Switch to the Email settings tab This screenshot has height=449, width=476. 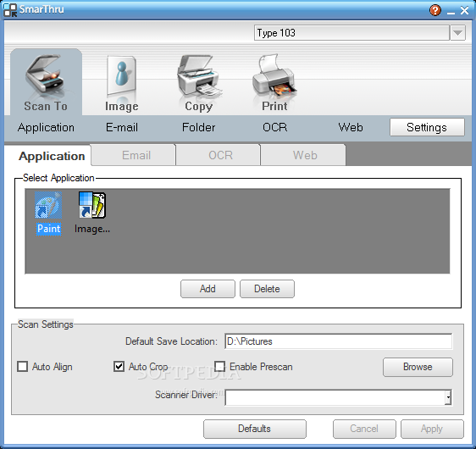133,155
